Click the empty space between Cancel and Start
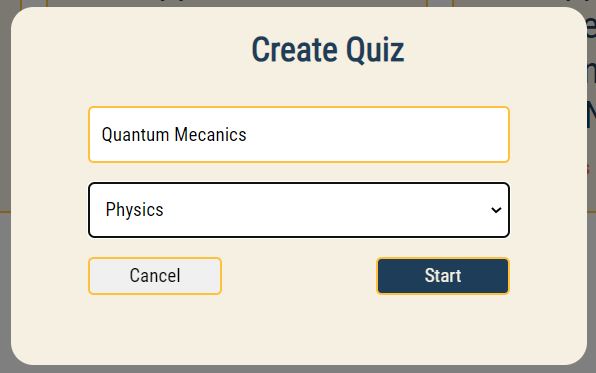Image resolution: width=596 pixels, height=373 pixels. coord(299,276)
